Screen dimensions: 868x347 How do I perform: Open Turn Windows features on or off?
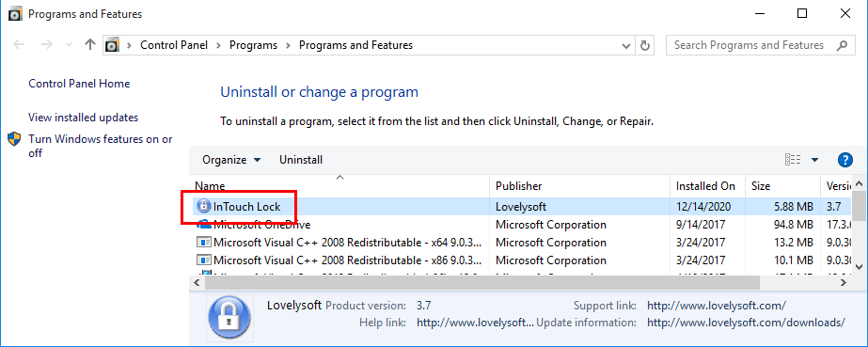tap(101, 146)
